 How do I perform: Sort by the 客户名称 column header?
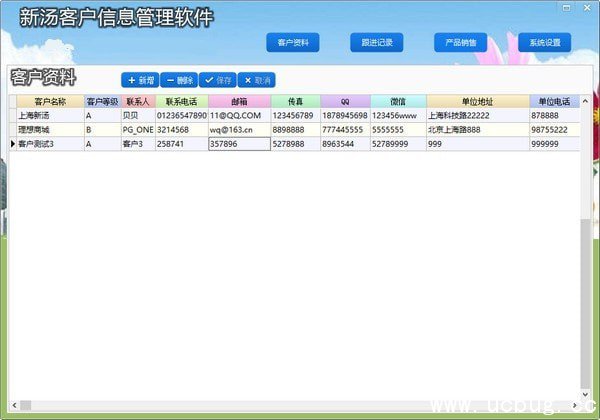[x=50, y=101]
